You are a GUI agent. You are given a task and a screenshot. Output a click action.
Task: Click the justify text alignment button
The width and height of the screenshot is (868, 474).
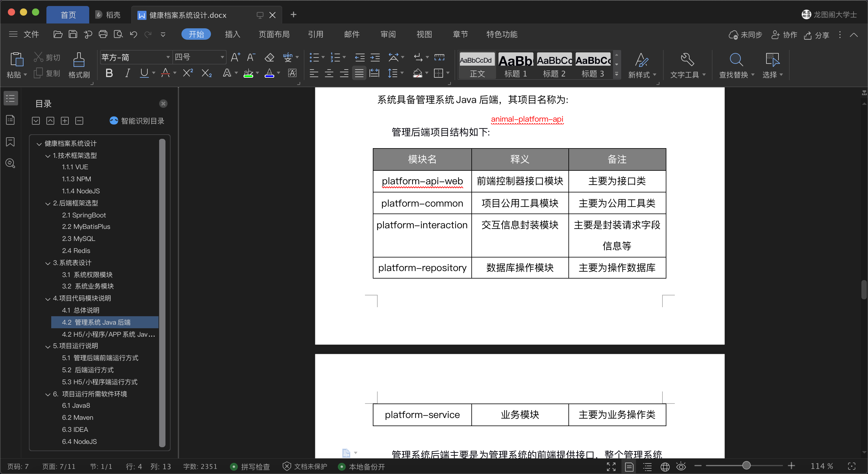359,73
